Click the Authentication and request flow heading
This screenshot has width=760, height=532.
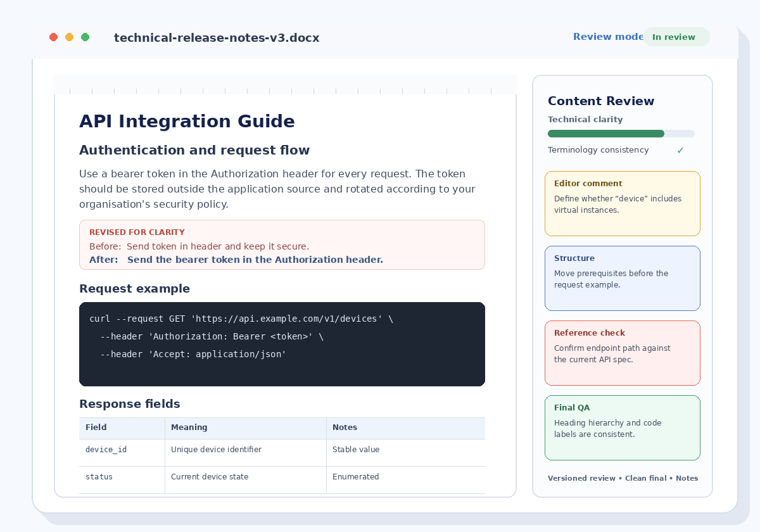pyautogui.click(x=194, y=150)
